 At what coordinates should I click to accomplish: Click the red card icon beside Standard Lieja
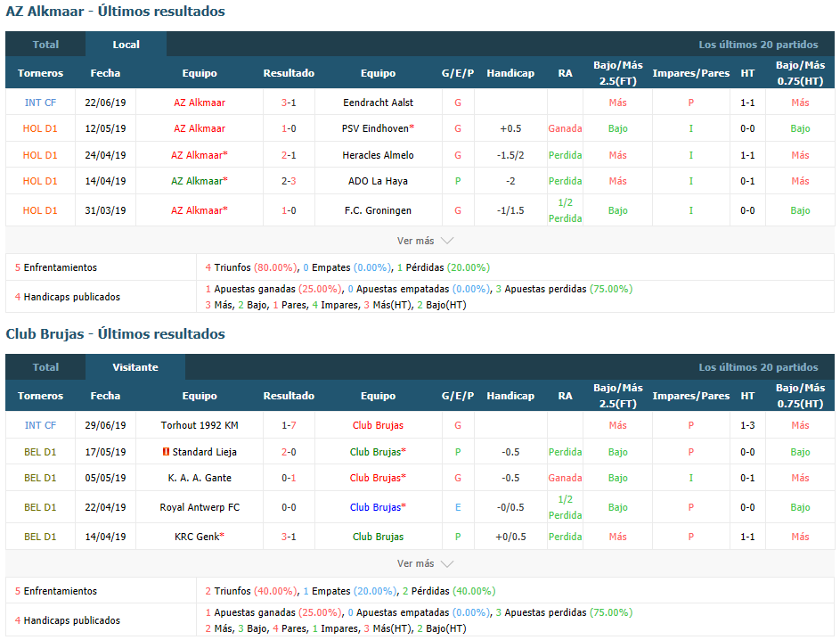coord(166,452)
